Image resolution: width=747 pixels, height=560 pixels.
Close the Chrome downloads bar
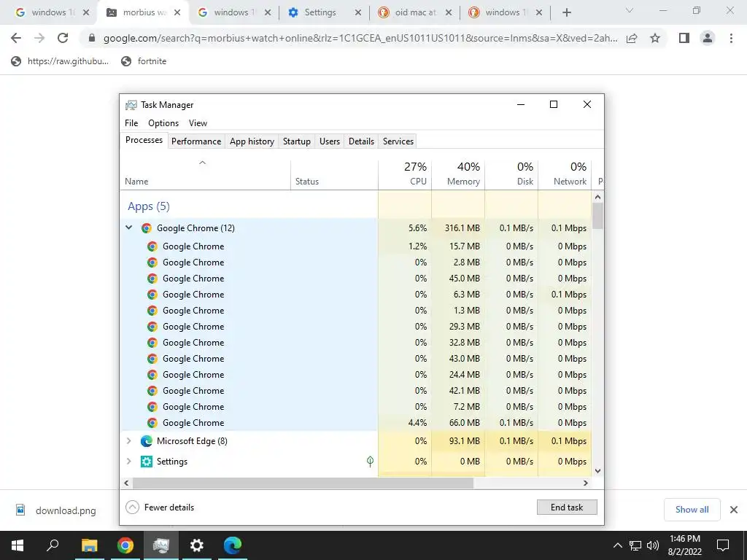(734, 510)
